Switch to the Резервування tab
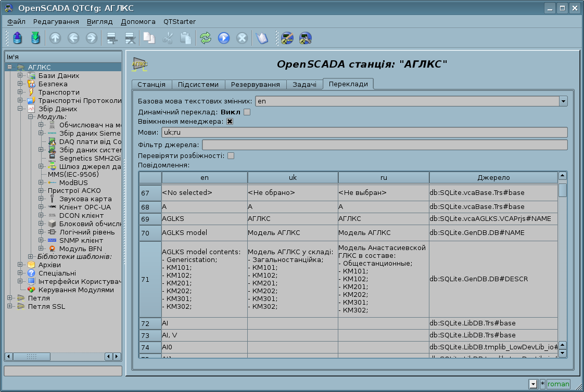The width and height of the screenshot is (584, 392). click(x=256, y=84)
